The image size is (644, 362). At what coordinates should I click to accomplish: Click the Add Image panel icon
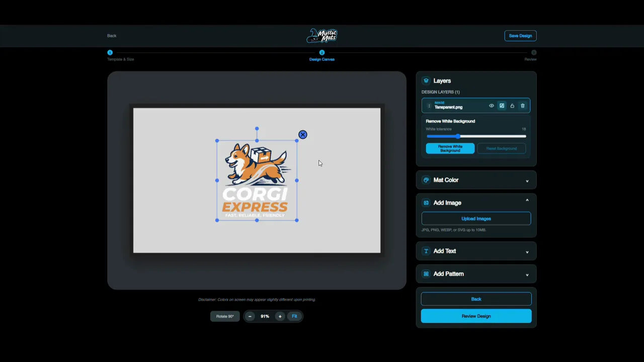coord(426,203)
